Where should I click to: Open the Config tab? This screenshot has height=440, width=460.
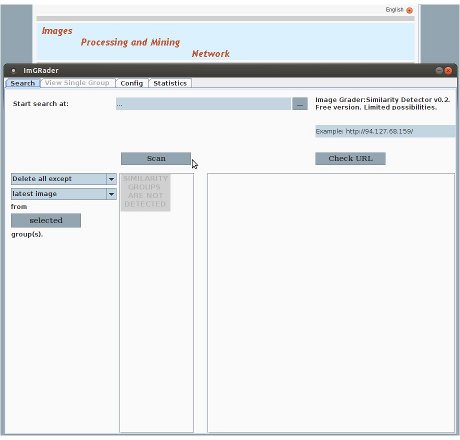[x=132, y=83]
